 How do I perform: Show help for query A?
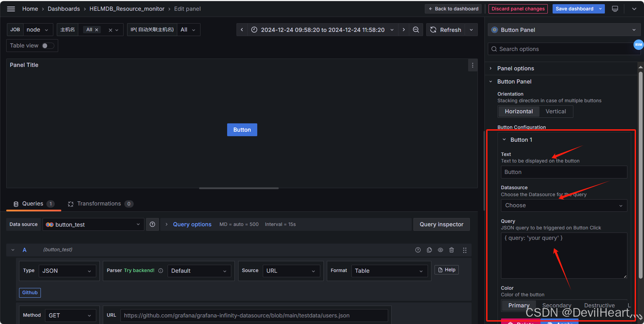[418, 250]
